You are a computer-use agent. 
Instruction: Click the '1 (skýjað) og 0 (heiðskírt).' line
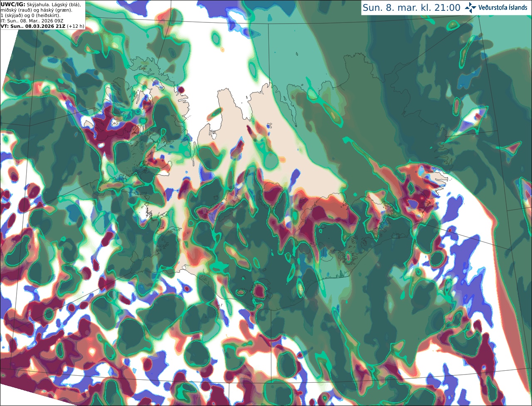coord(30,15)
